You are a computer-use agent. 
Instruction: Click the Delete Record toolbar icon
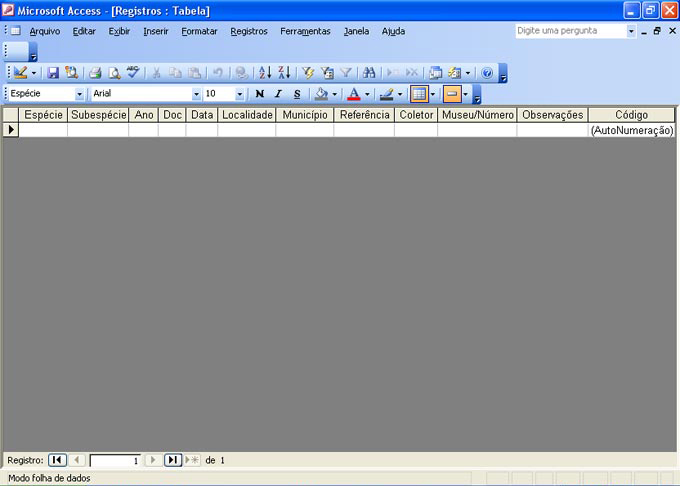(x=412, y=73)
